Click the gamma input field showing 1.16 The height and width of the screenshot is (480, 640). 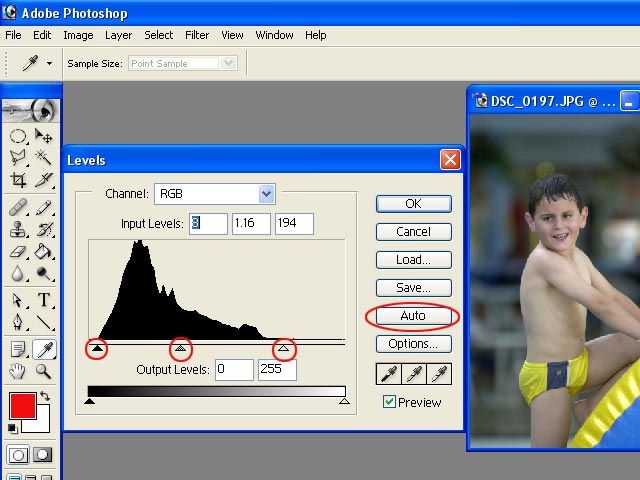tap(251, 224)
